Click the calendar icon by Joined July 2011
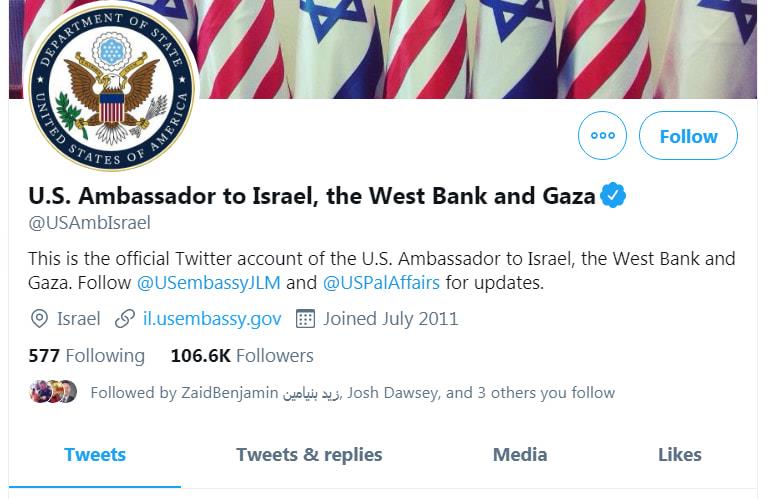Image resolution: width=769 pixels, height=499 pixels. (x=305, y=319)
